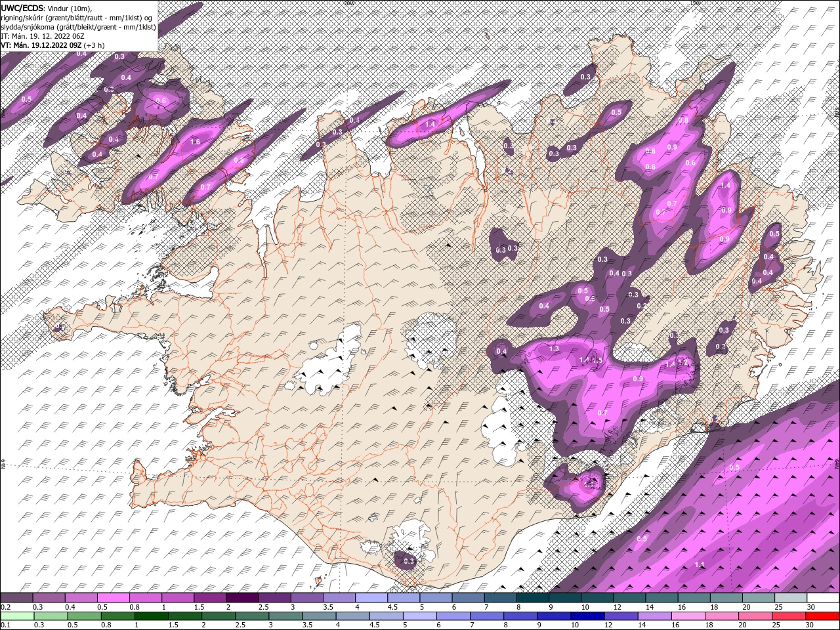Pick the 20 grey-teal swatch in snow legend
Screen dimensions: 840x630
(x=758, y=597)
